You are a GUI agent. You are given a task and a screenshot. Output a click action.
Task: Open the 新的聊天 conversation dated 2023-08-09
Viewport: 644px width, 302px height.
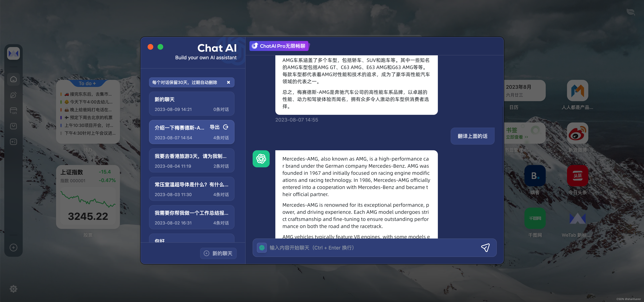click(191, 104)
